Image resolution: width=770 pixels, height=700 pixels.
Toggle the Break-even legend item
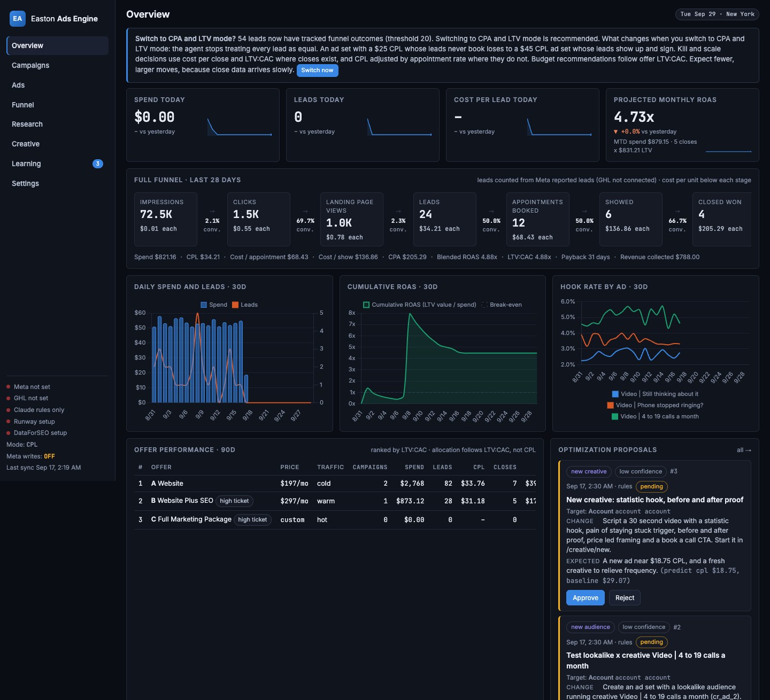pos(502,305)
